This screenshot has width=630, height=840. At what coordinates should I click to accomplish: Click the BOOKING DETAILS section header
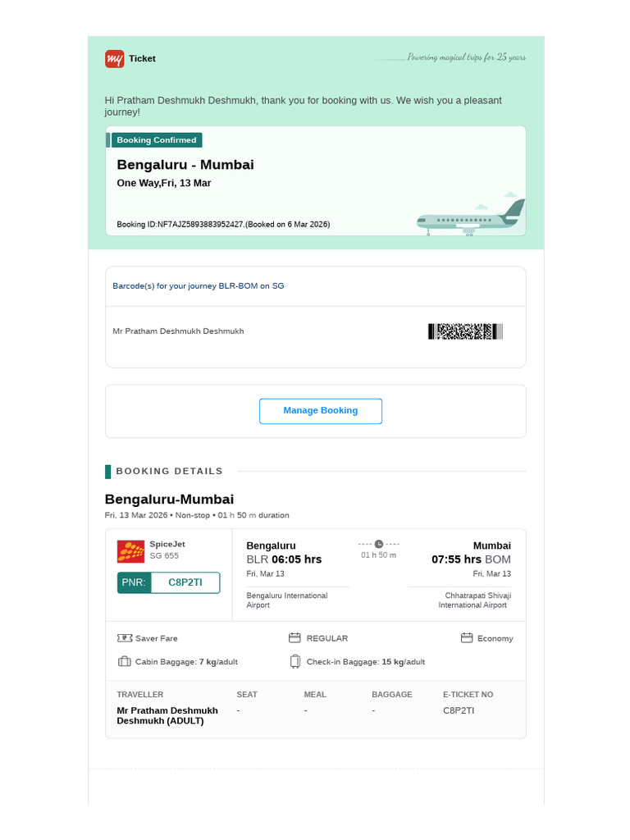[169, 471]
